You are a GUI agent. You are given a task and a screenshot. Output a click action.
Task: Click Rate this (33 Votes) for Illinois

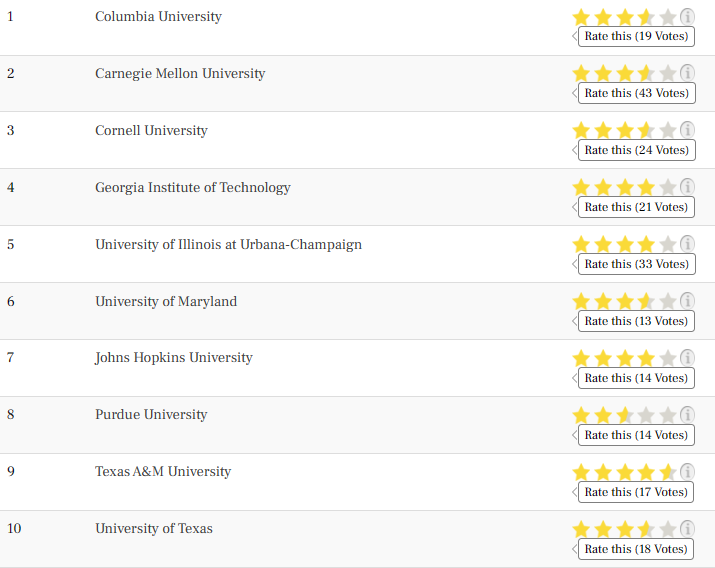click(637, 264)
